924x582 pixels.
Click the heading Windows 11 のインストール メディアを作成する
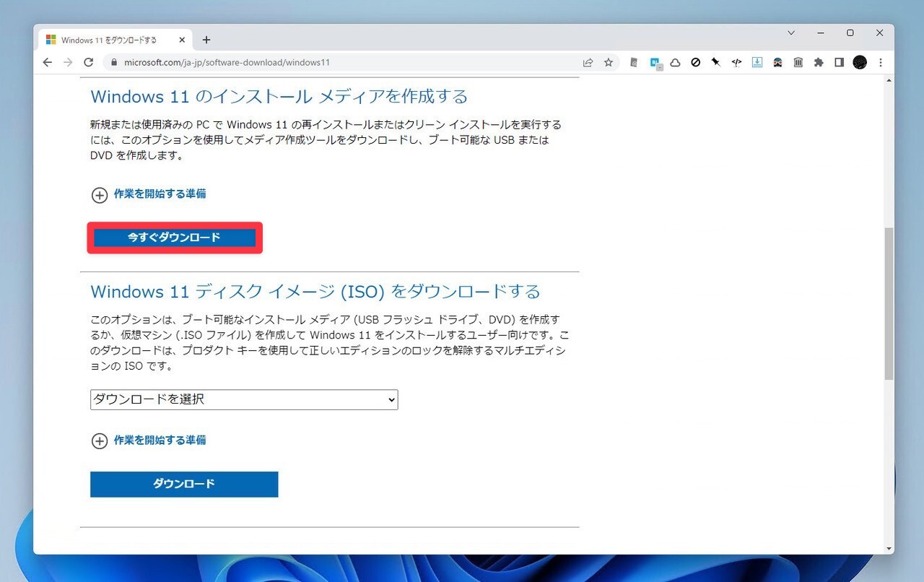[279, 96]
